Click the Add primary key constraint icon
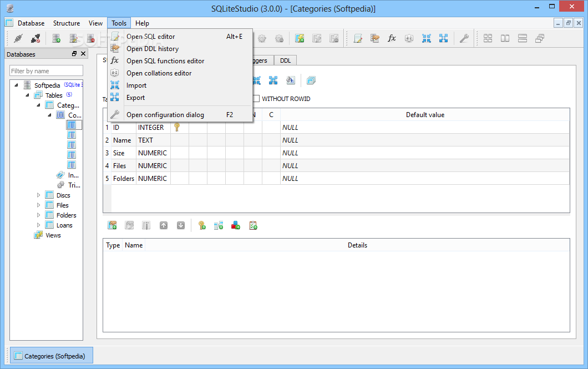 202,225
